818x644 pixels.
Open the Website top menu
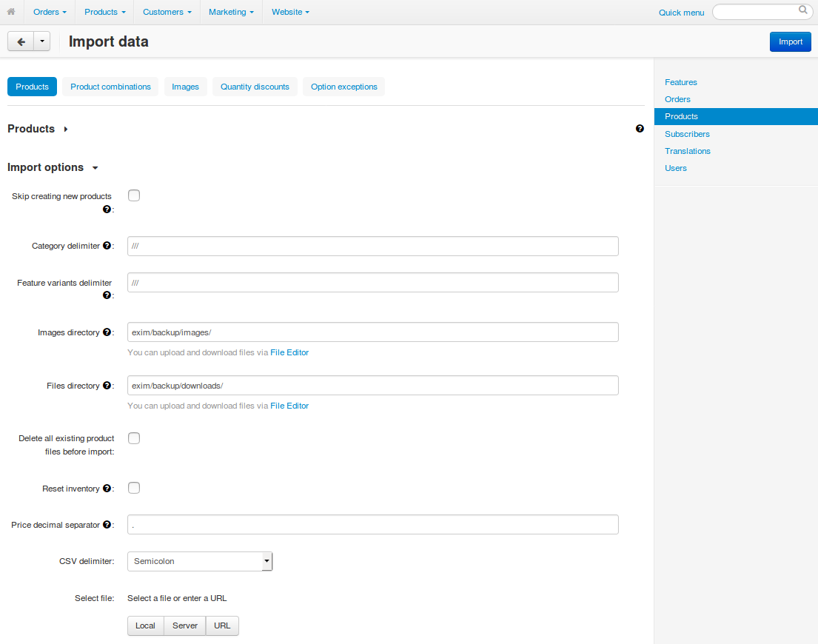[x=290, y=12]
